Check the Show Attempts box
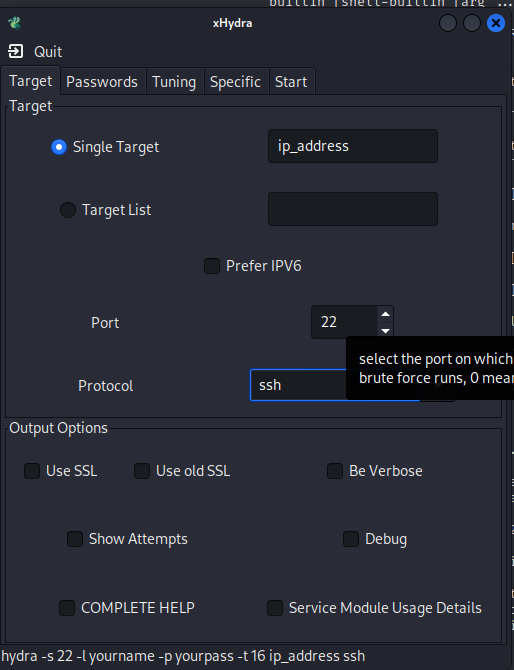 click(x=75, y=539)
